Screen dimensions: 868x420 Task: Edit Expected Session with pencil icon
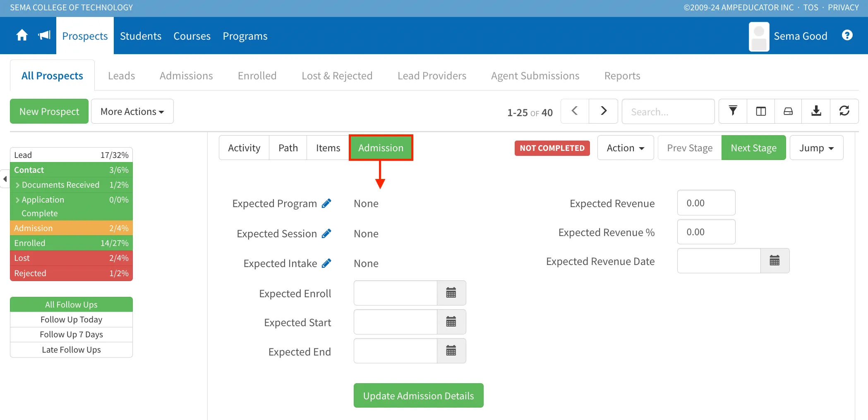click(x=326, y=234)
